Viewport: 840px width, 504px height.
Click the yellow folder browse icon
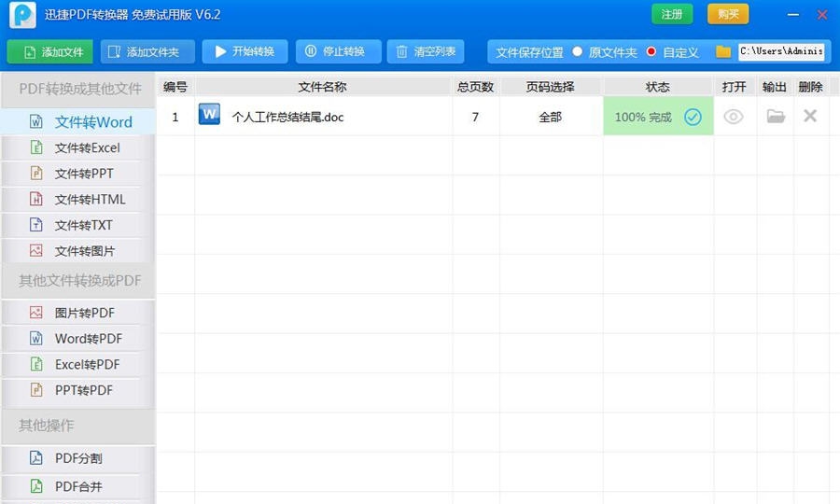click(x=723, y=52)
